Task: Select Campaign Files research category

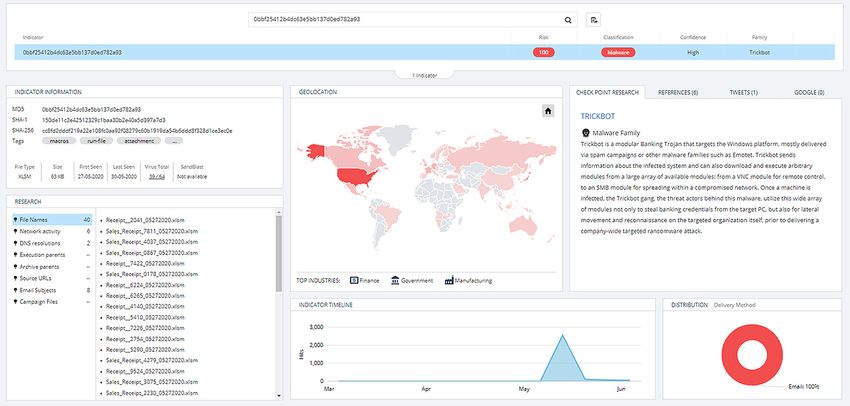Action: pos(52,302)
